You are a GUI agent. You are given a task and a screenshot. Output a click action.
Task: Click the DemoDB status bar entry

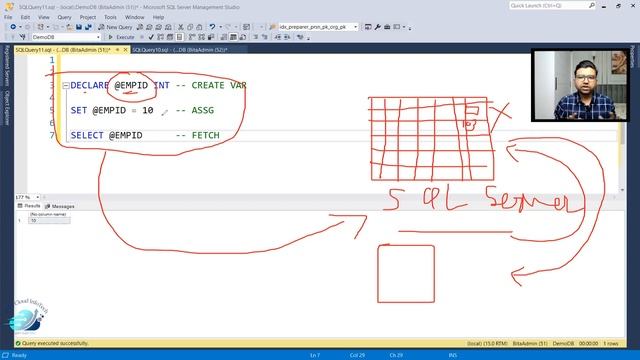563,344
